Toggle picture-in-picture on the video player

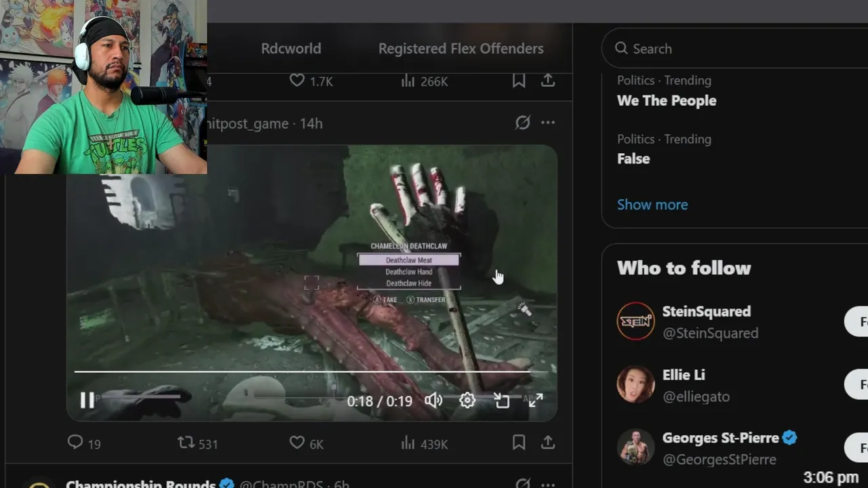pos(502,401)
